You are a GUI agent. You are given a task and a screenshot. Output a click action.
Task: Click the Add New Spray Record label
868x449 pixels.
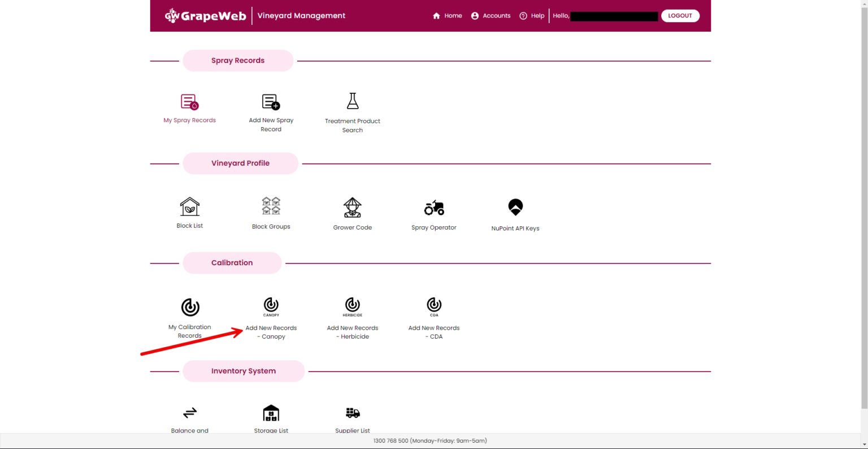click(271, 124)
